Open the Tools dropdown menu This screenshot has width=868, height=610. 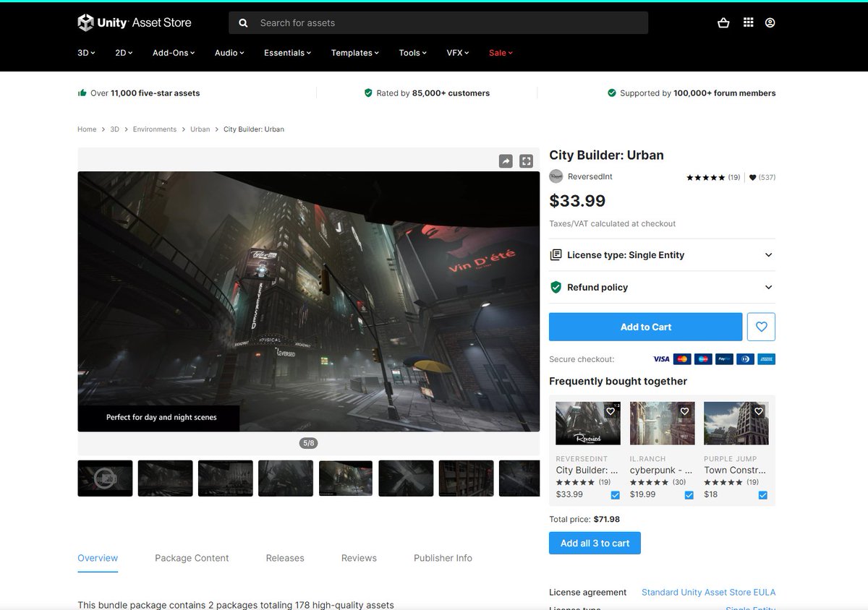412,53
